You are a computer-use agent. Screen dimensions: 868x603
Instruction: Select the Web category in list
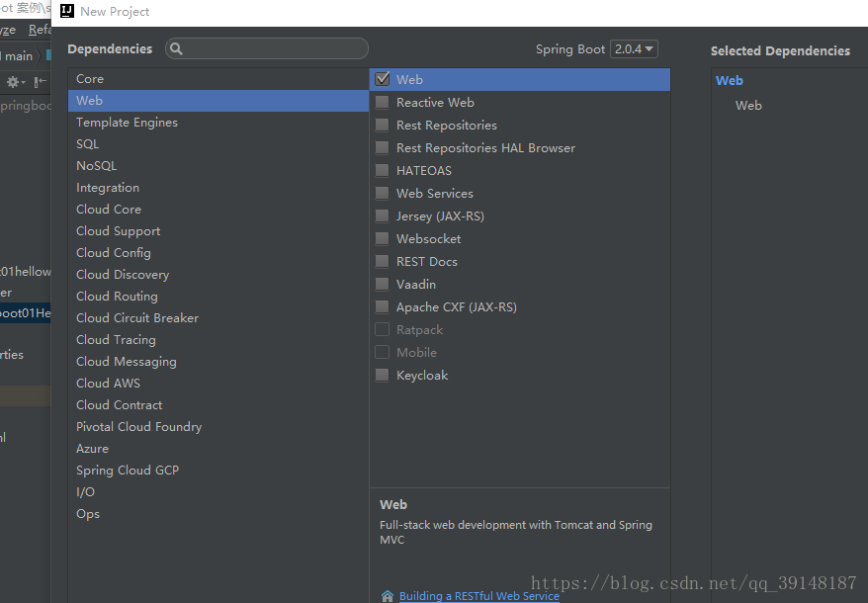pos(218,100)
